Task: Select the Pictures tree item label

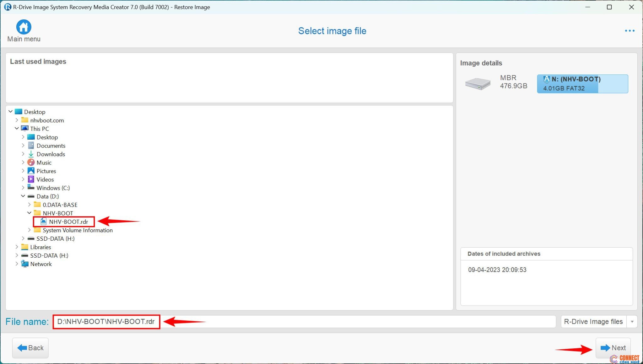Action: [46, 171]
